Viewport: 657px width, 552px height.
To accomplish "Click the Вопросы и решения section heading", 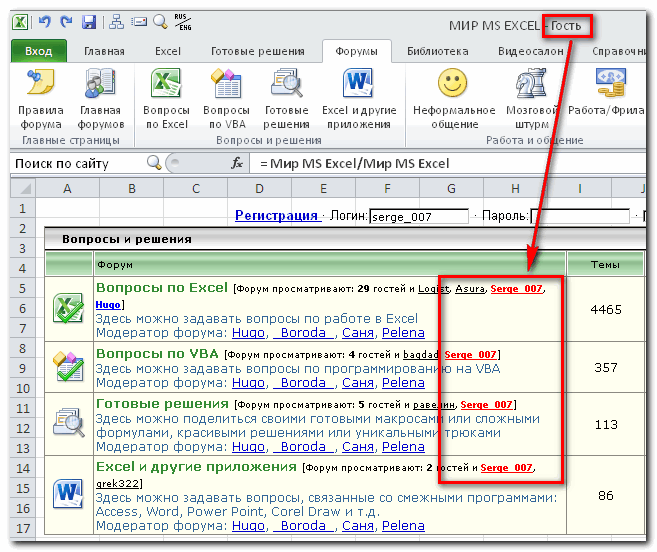I will (x=127, y=239).
